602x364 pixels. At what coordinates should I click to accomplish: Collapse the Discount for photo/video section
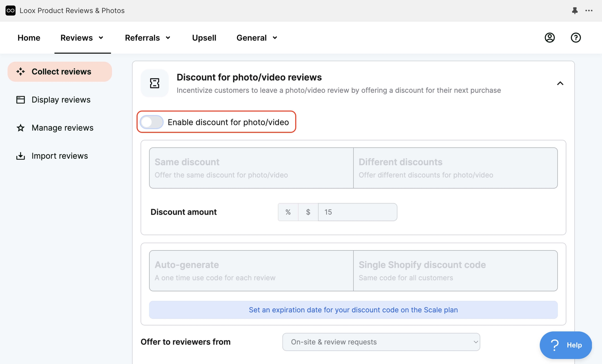(560, 83)
